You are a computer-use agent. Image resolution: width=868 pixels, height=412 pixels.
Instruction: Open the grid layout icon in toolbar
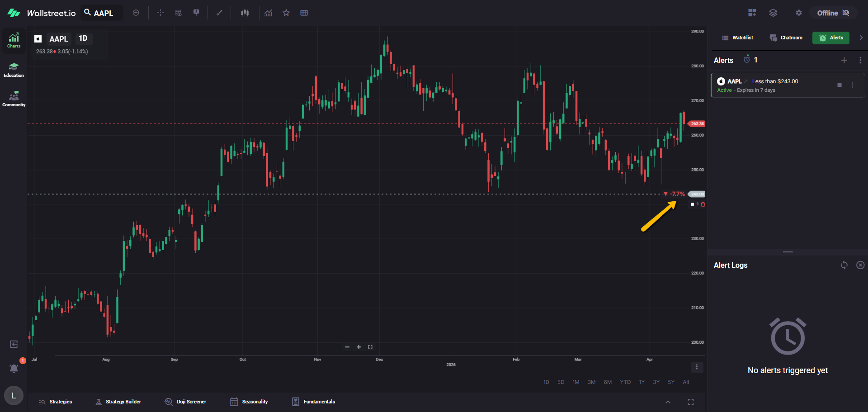coord(304,13)
